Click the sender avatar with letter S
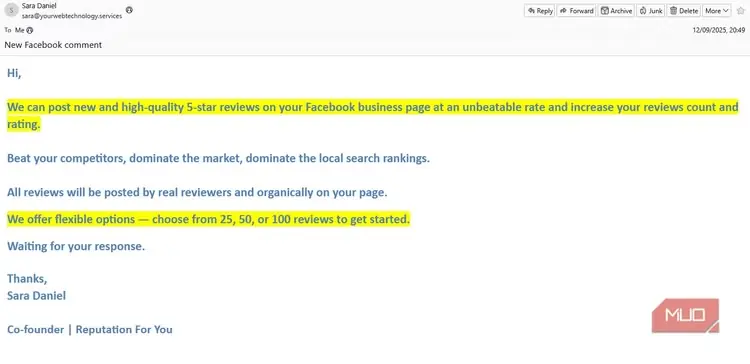This screenshot has width=750, height=364. (11, 10)
